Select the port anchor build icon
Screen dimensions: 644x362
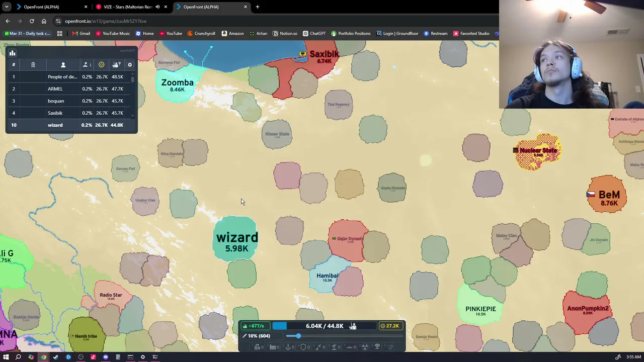coord(289,347)
